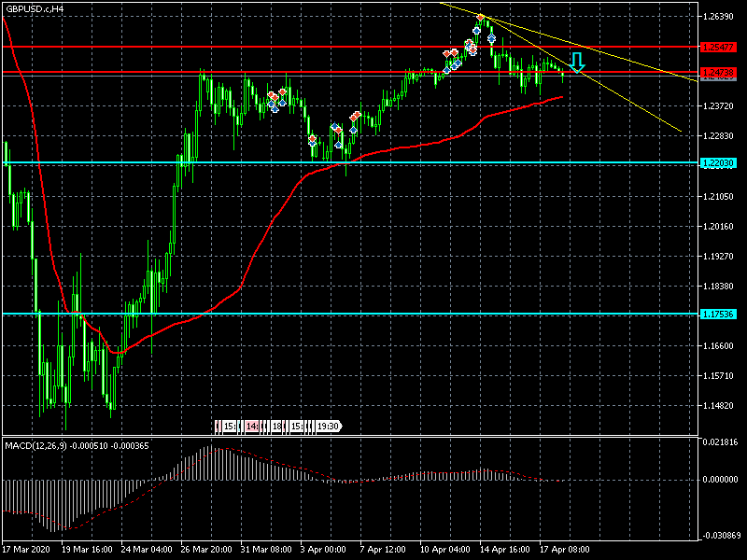This screenshot has width=747, height=560.
Task: Click the 0.000000 MACD zero level label
Action: coord(719,480)
